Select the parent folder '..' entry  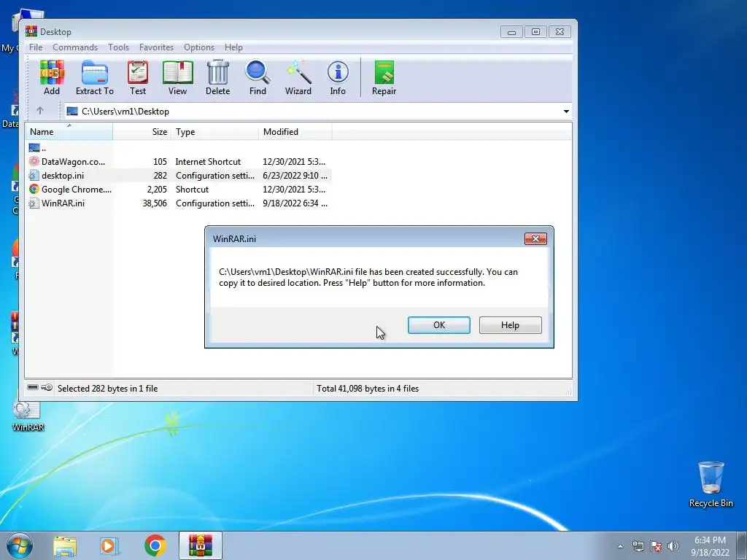pos(37,148)
